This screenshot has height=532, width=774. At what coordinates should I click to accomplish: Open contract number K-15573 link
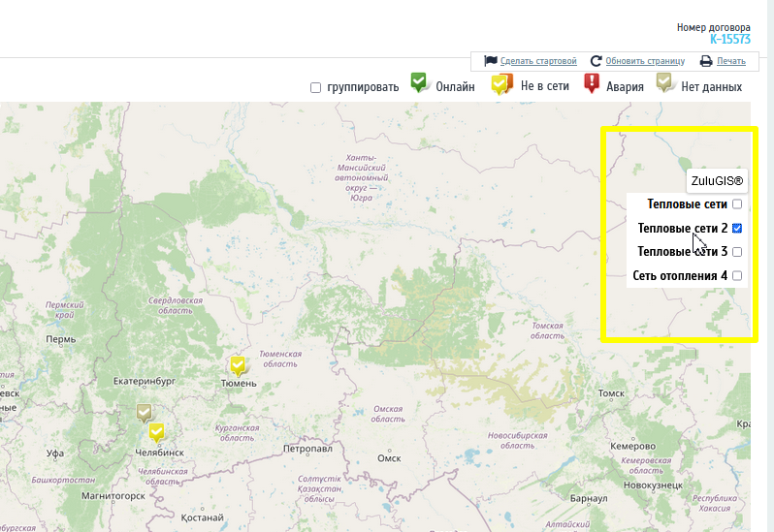pos(729,40)
